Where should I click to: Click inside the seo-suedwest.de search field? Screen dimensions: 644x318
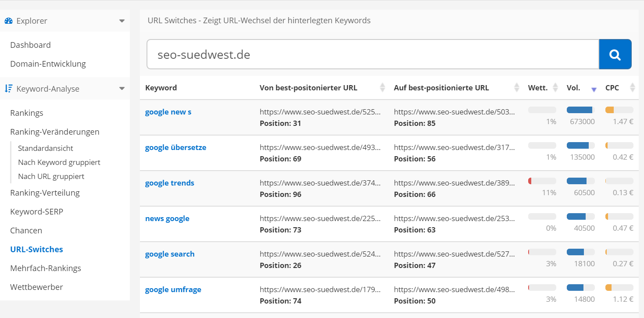(307, 54)
